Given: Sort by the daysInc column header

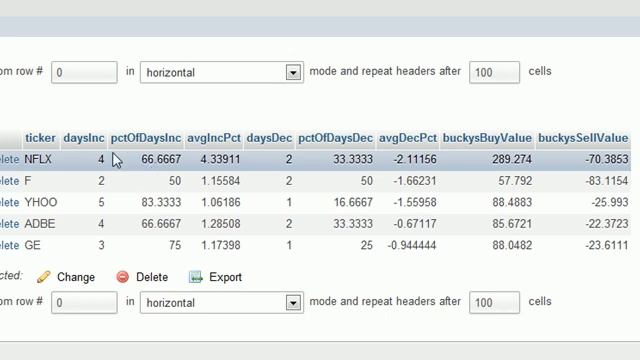Looking at the screenshot, I should (84, 138).
